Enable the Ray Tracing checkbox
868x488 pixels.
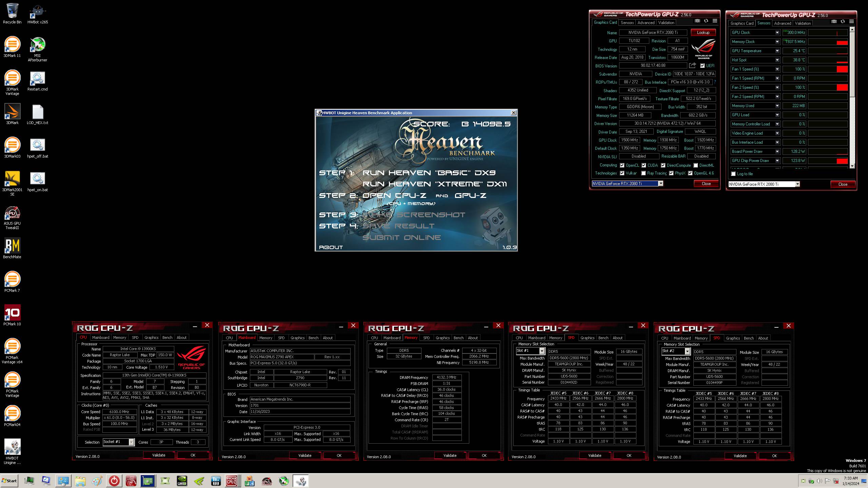(x=644, y=173)
